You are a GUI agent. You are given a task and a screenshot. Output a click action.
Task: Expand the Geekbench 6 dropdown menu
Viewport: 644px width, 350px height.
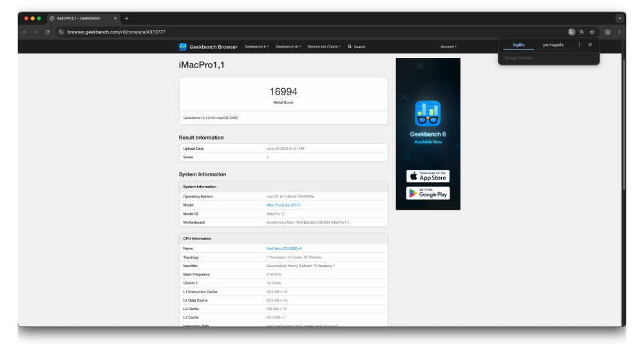pos(256,47)
